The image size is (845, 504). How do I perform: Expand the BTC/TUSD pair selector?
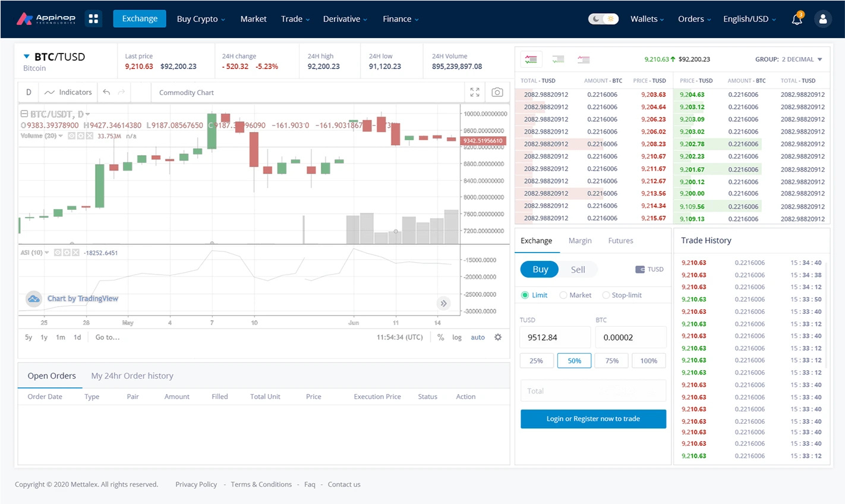[x=27, y=56]
